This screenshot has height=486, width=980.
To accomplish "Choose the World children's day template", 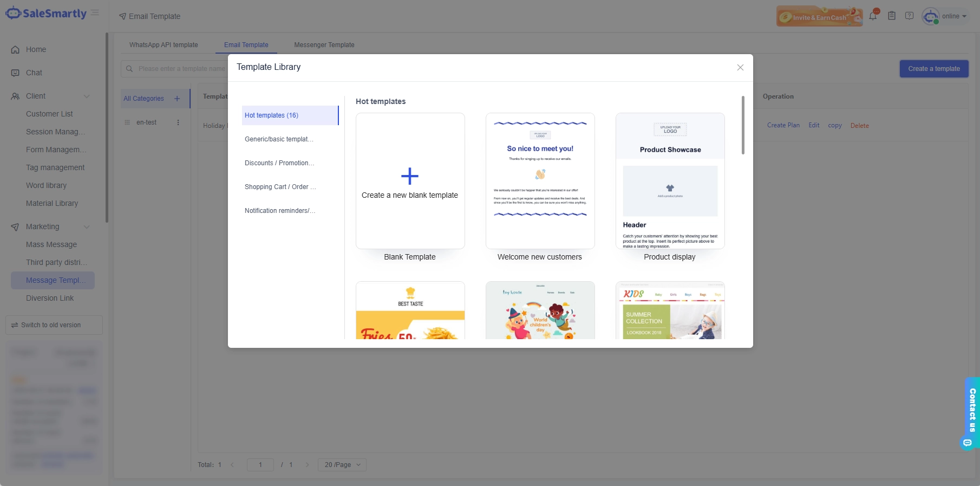I will click(x=540, y=310).
